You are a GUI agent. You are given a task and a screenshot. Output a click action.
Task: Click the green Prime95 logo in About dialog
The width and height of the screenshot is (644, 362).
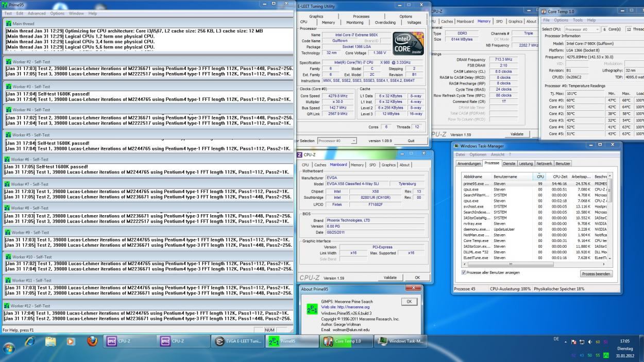point(312,310)
